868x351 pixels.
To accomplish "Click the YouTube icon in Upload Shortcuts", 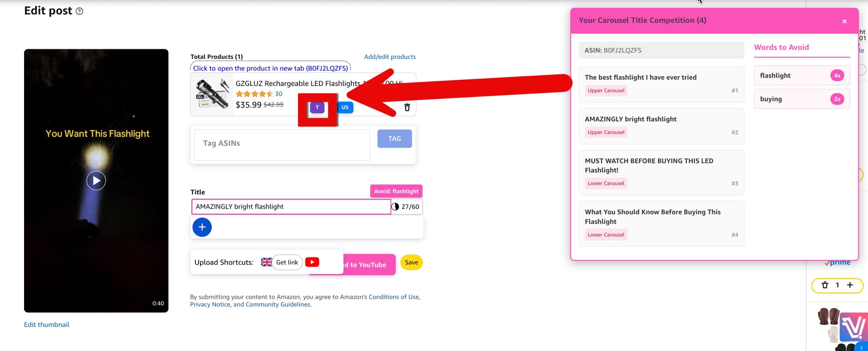I will (312, 262).
